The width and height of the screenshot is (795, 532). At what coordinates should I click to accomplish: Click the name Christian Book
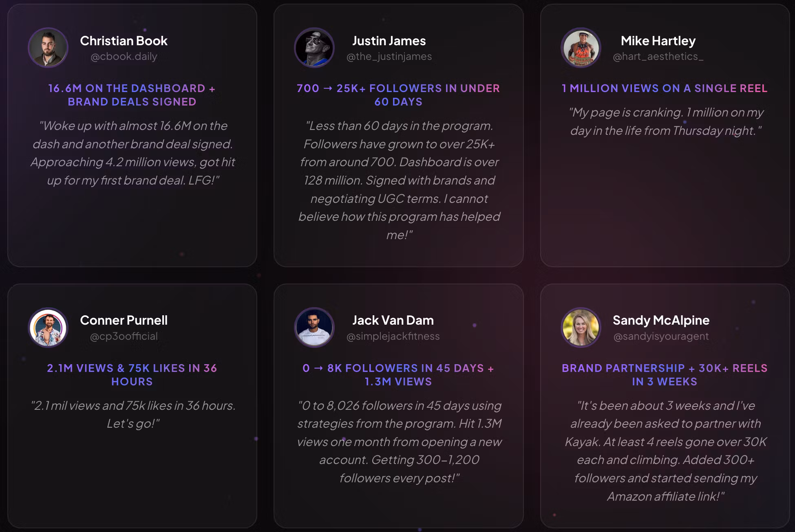tap(124, 41)
